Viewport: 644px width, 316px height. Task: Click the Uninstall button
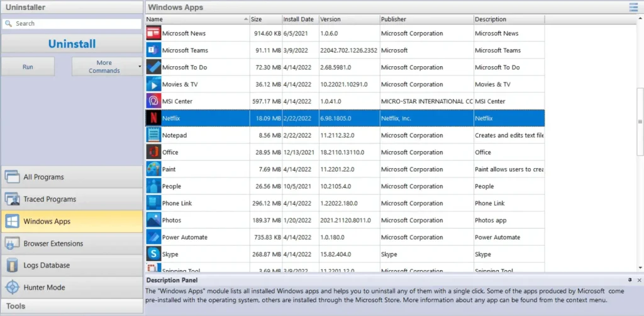pos(72,44)
